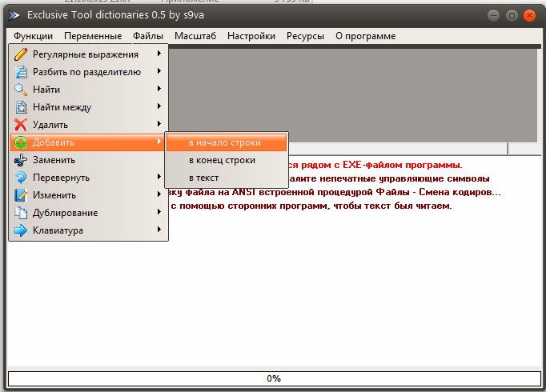Open the Настройки menu
Image resolution: width=546 pixels, height=392 pixels.
251,36
